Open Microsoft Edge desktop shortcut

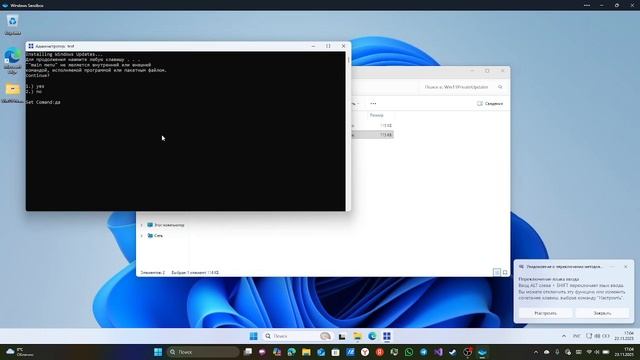[x=13, y=60]
